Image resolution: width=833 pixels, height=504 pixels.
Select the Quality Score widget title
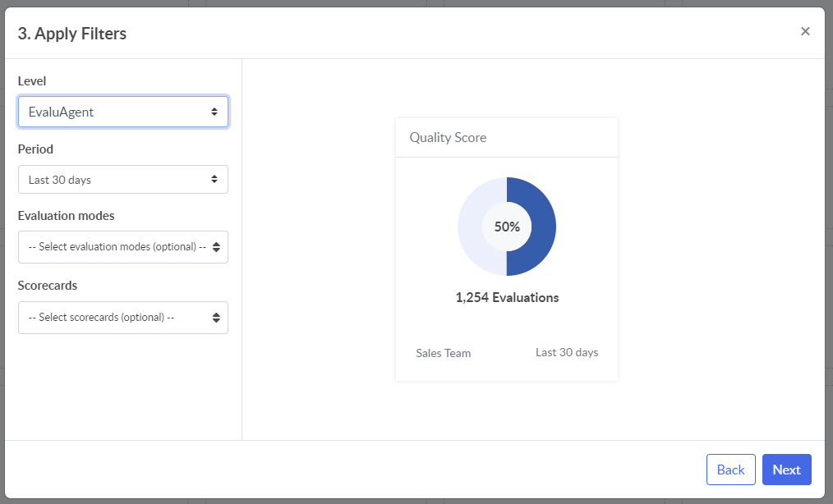[448, 138]
